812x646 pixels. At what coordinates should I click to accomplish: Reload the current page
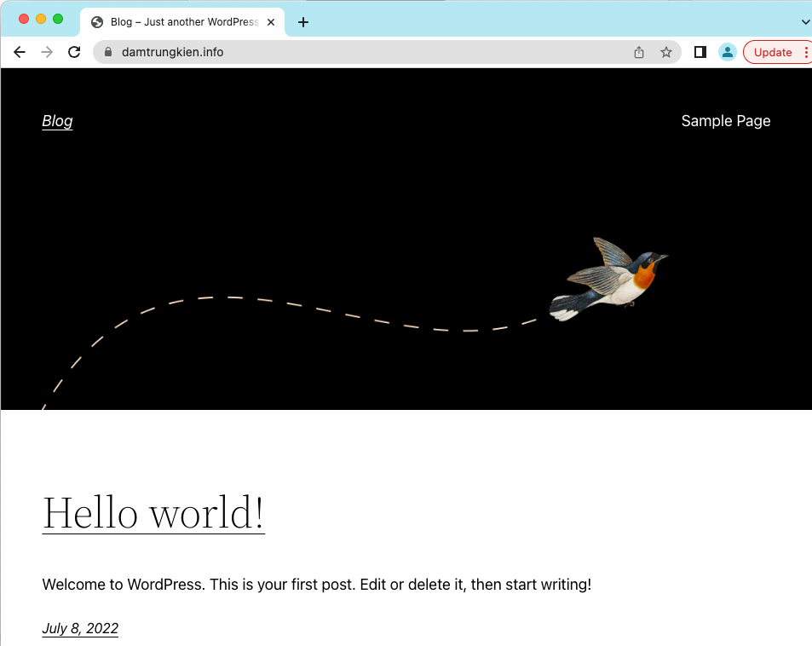point(75,52)
